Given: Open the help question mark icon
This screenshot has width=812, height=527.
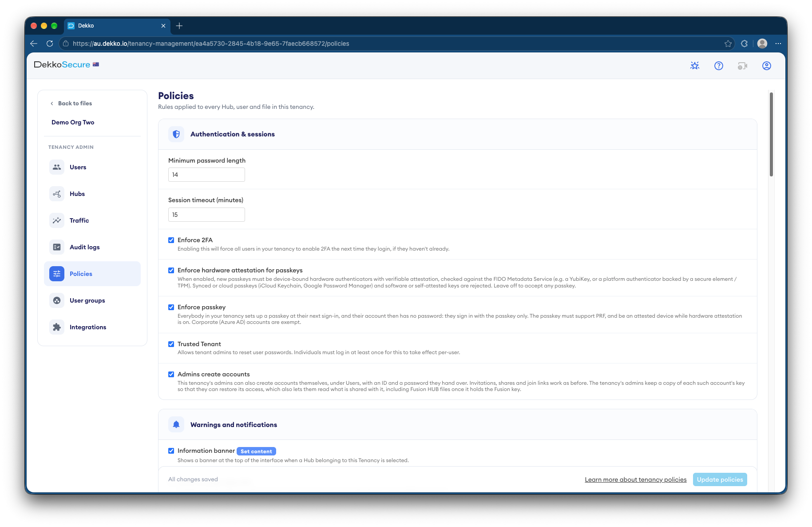Looking at the screenshot, I should (x=719, y=66).
